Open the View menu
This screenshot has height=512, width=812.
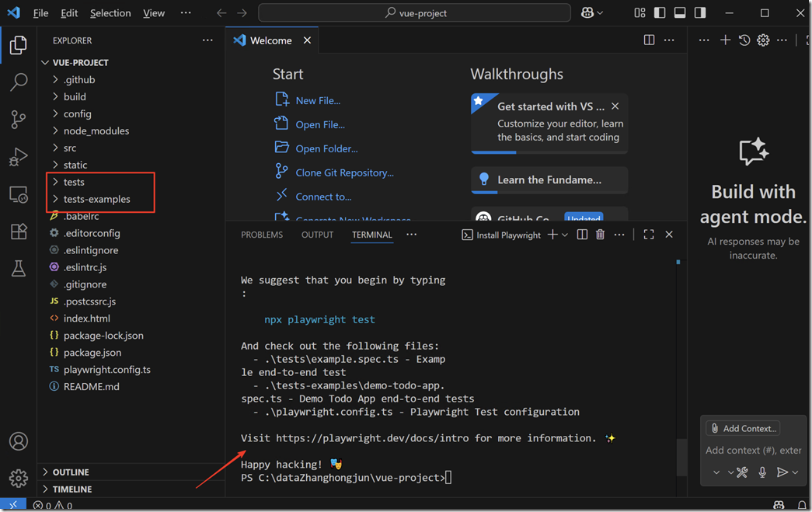[154, 13]
